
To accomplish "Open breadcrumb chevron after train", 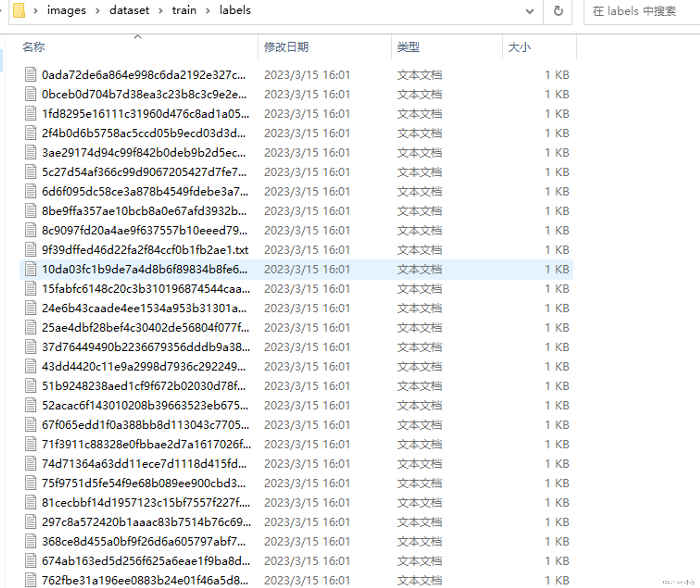I will click(x=208, y=11).
